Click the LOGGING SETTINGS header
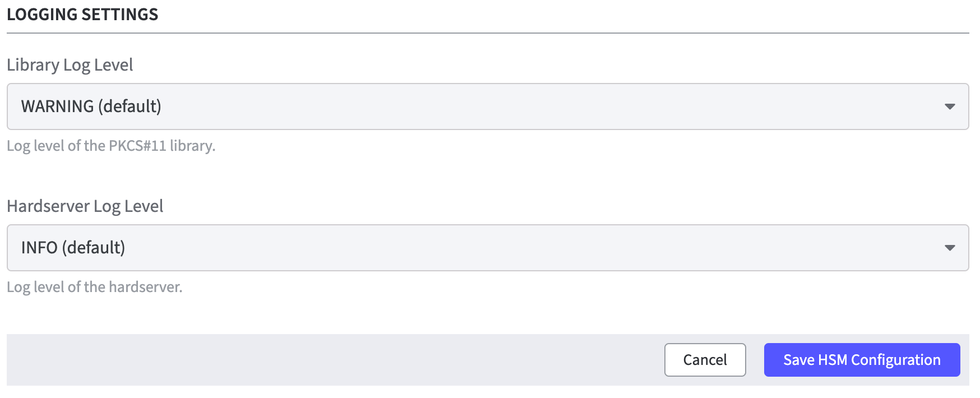The width and height of the screenshot is (980, 398). tap(82, 15)
